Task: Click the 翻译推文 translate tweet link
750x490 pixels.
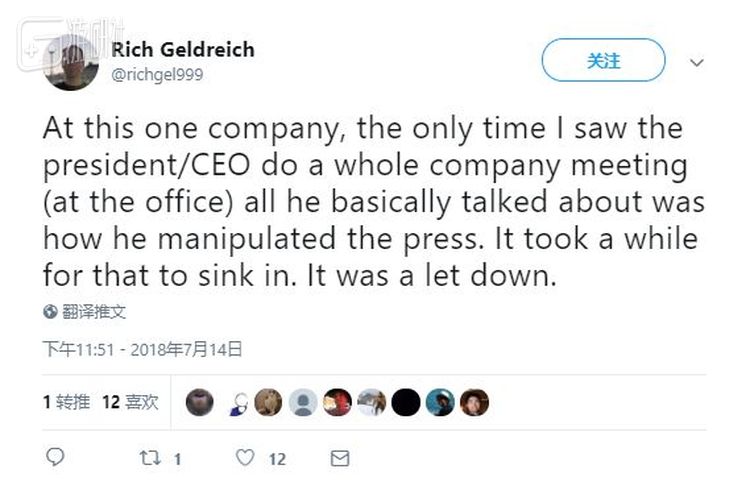Action: [x=94, y=311]
